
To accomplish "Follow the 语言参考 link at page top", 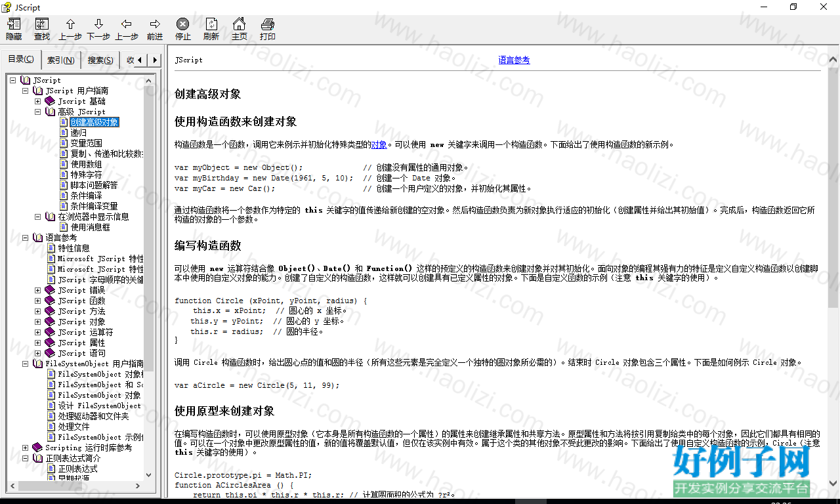I will [x=514, y=60].
